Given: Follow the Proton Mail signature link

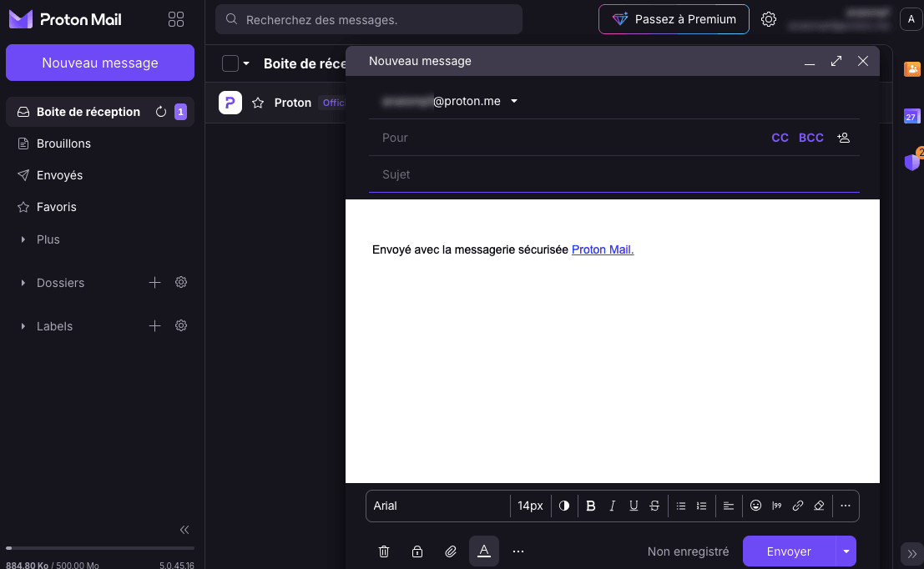Looking at the screenshot, I should pyautogui.click(x=603, y=249).
